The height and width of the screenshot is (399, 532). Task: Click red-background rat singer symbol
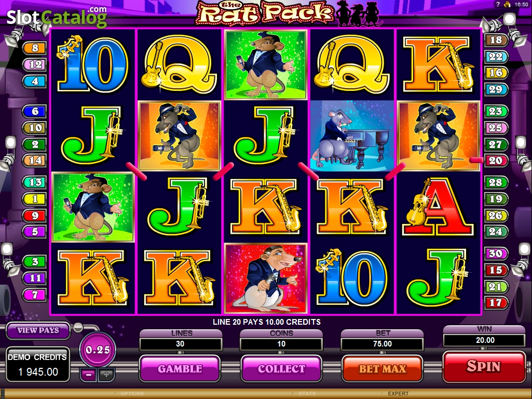266,278
